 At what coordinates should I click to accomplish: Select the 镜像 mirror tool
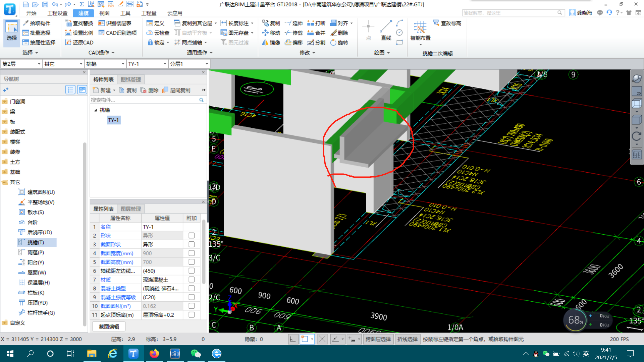pyautogui.click(x=271, y=43)
